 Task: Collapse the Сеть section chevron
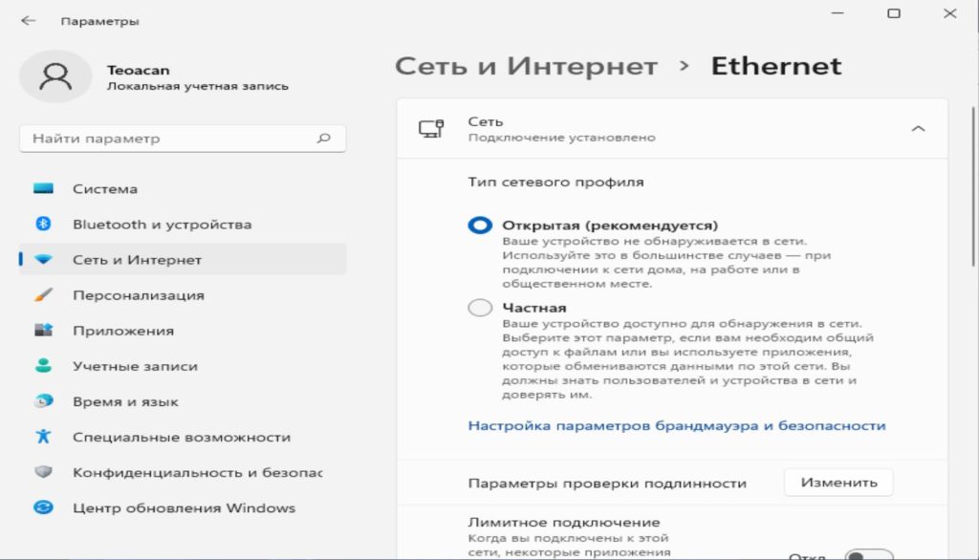(x=918, y=129)
